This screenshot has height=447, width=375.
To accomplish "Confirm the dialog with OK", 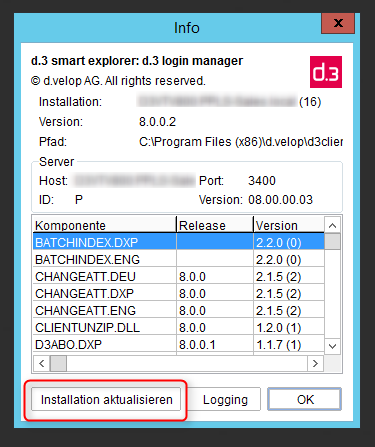I will click(305, 399).
